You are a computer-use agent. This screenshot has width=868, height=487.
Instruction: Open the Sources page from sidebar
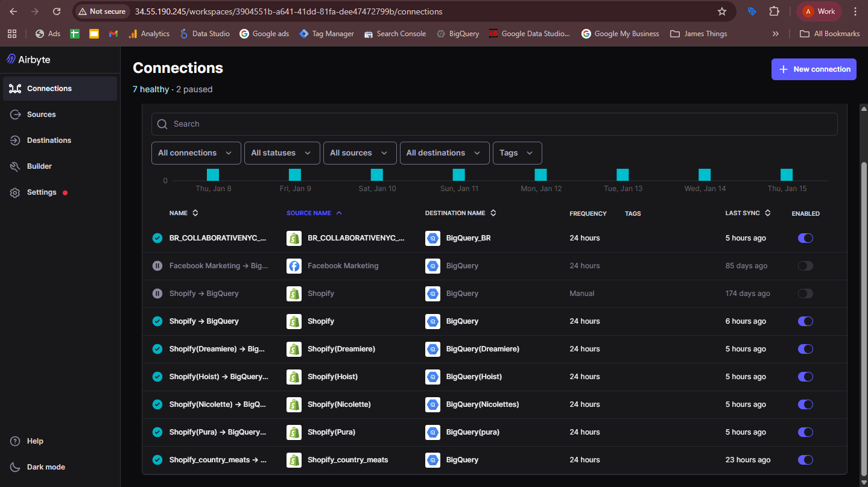[60, 115]
